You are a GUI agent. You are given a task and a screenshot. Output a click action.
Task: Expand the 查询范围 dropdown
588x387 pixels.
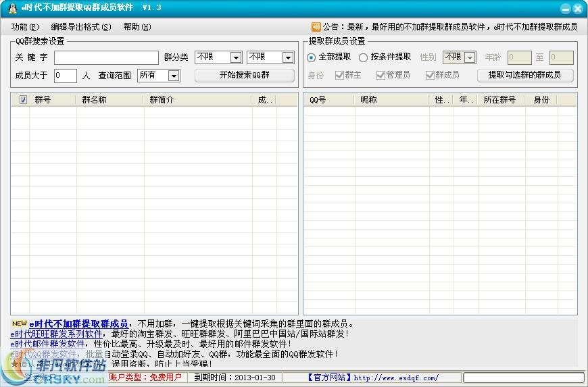coord(173,76)
